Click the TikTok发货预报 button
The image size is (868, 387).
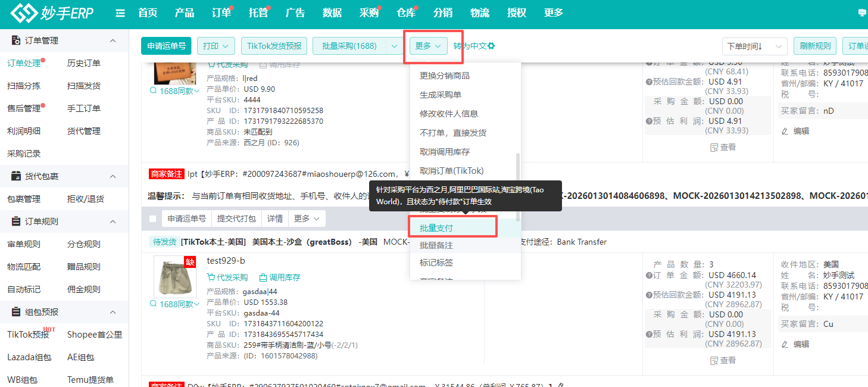click(274, 46)
